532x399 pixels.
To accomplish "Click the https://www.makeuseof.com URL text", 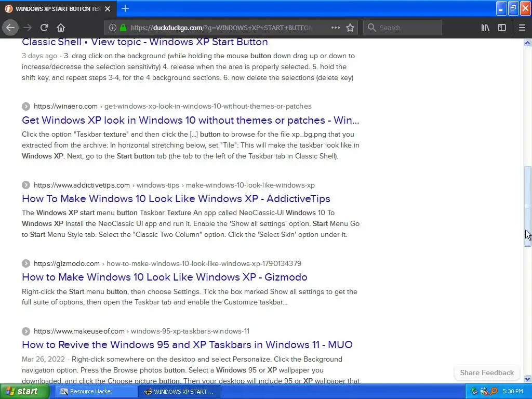I will (x=79, y=331).
